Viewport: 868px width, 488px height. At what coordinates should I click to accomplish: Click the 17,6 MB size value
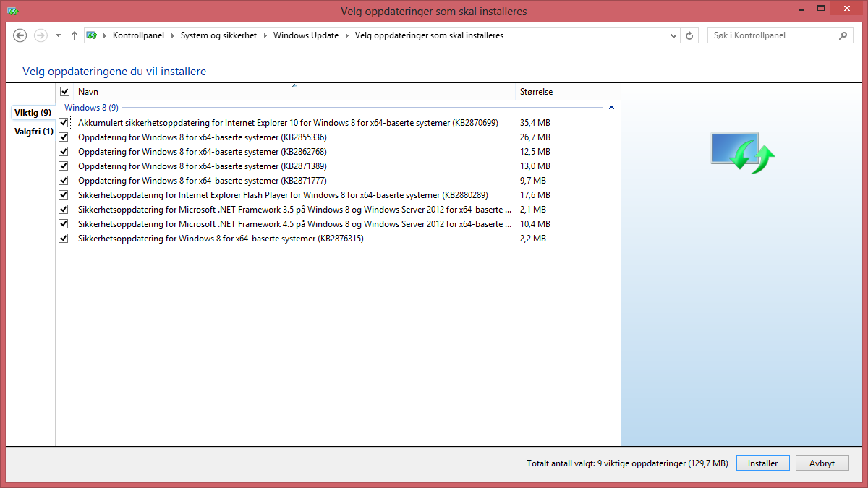pos(535,195)
